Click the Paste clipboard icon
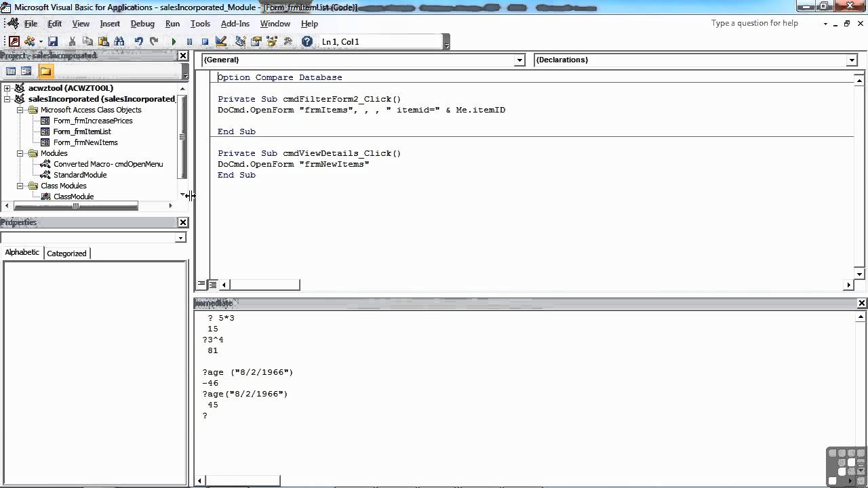 (103, 41)
